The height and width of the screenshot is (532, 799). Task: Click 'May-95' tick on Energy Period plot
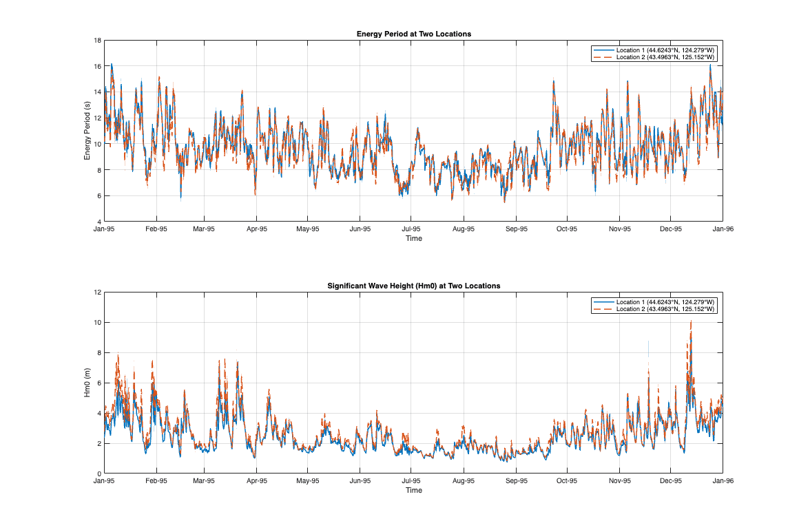pyautogui.click(x=308, y=229)
